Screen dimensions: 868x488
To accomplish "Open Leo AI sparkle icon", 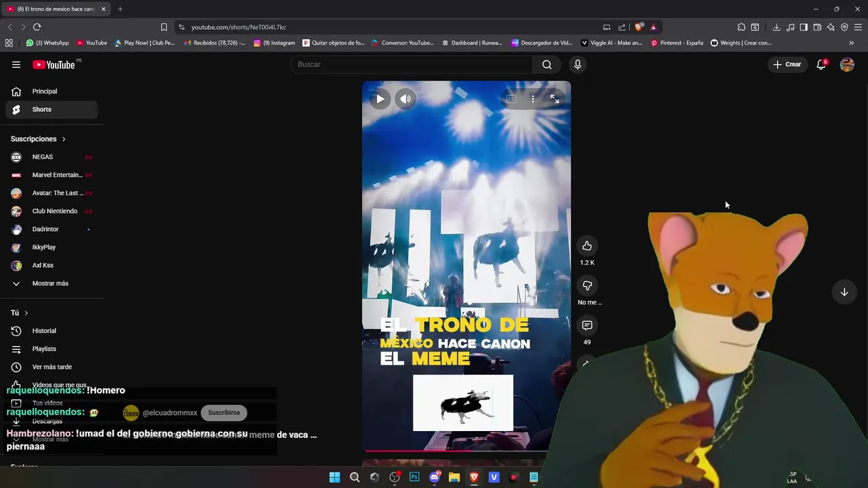I will coord(831,27).
